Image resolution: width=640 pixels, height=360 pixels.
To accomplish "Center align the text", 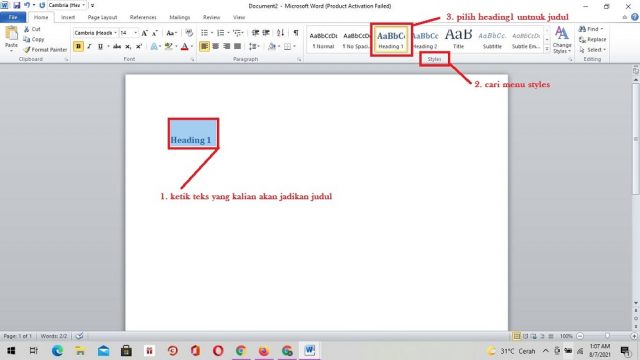I will pos(216,46).
